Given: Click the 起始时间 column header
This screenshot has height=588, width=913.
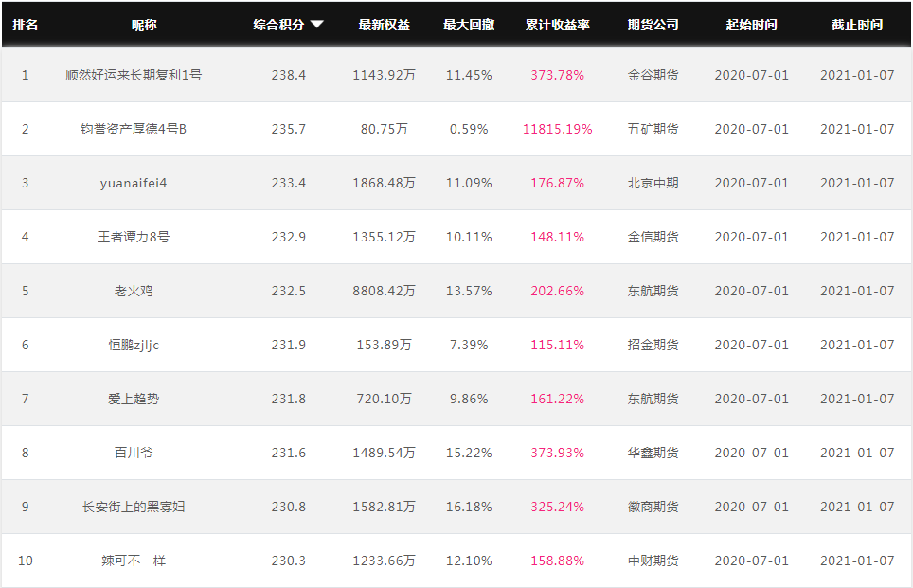Looking at the screenshot, I should (x=751, y=25).
